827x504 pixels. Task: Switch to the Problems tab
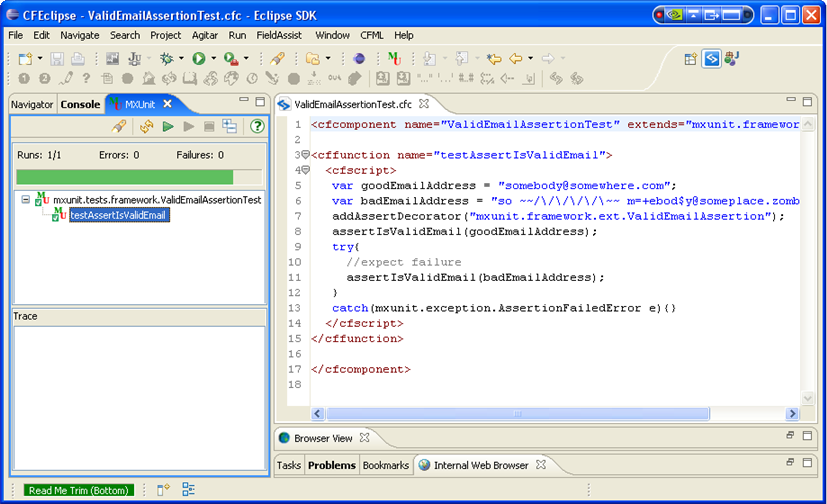tap(332, 466)
